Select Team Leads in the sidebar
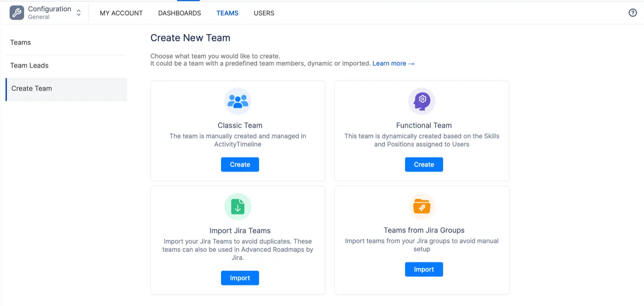Image resolution: width=644 pixels, height=306 pixels. 29,66
